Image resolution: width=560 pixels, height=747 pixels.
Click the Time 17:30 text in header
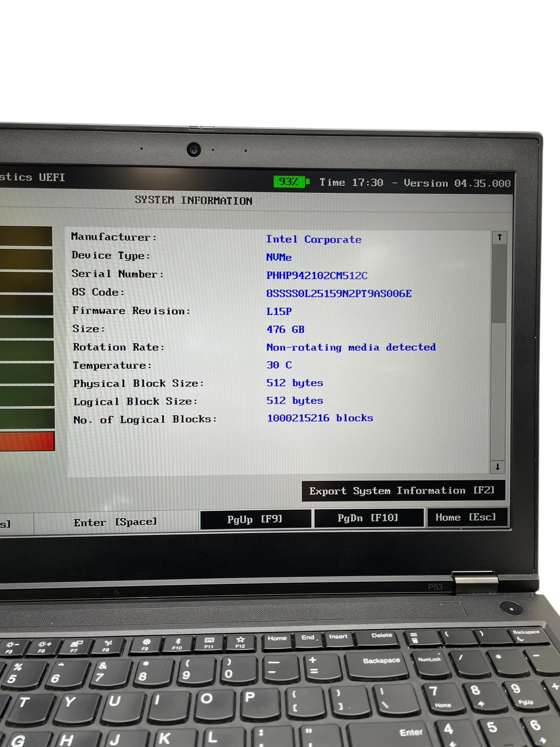351,183
